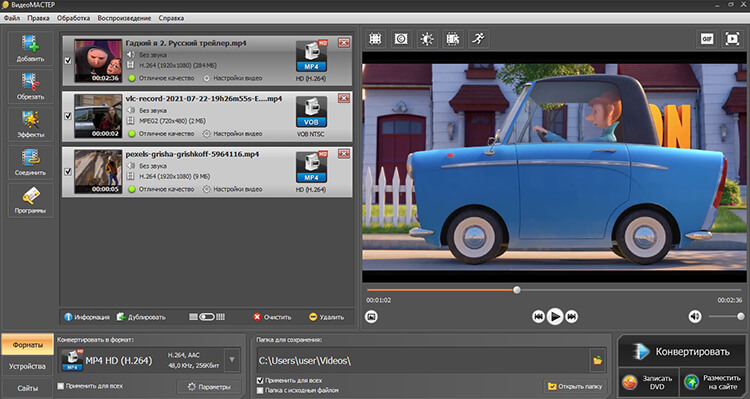
Task: Open the Обрезать trim tool
Action: click(30, 86)
